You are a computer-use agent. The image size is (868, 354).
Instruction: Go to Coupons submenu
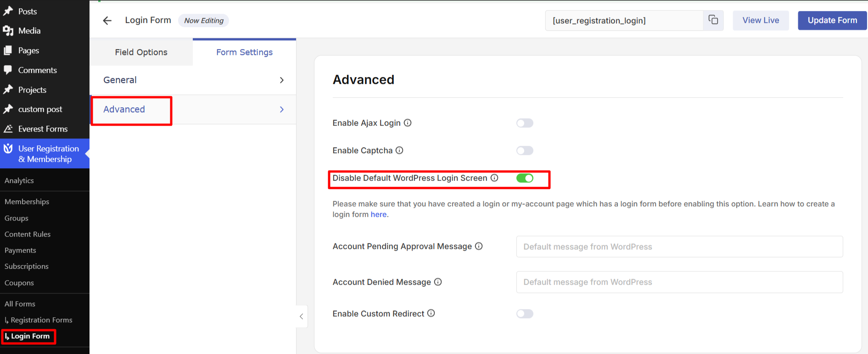(19, 283)
